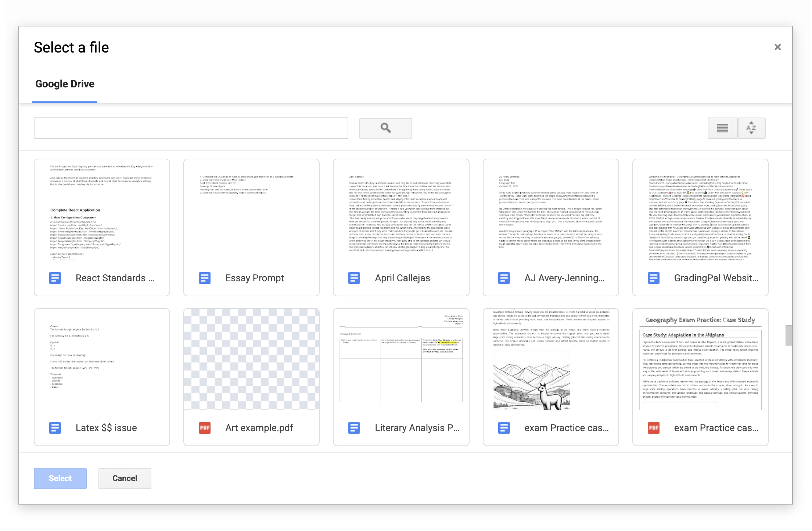Click into the file search field
812x531 pixels.
click(x=191, y=128)
